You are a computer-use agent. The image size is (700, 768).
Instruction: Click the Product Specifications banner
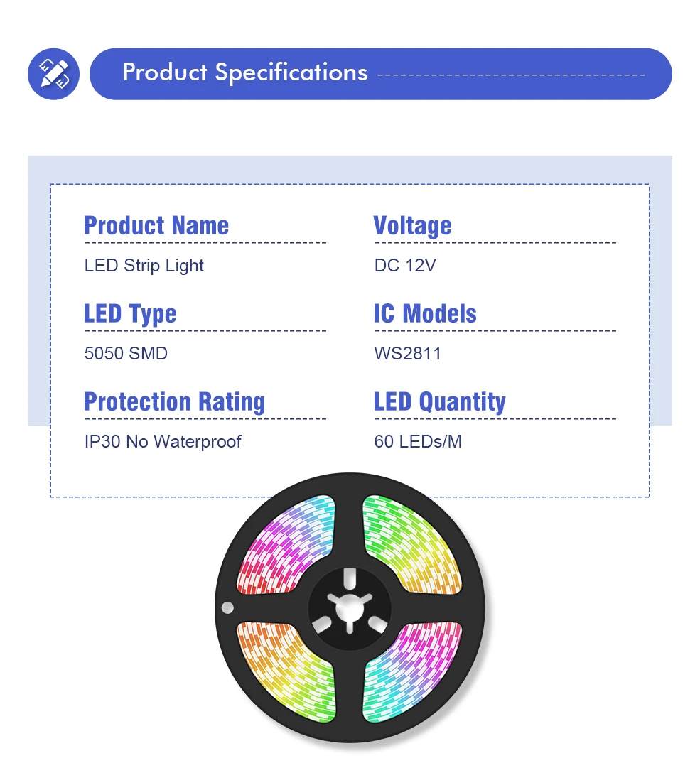(380, 73)
